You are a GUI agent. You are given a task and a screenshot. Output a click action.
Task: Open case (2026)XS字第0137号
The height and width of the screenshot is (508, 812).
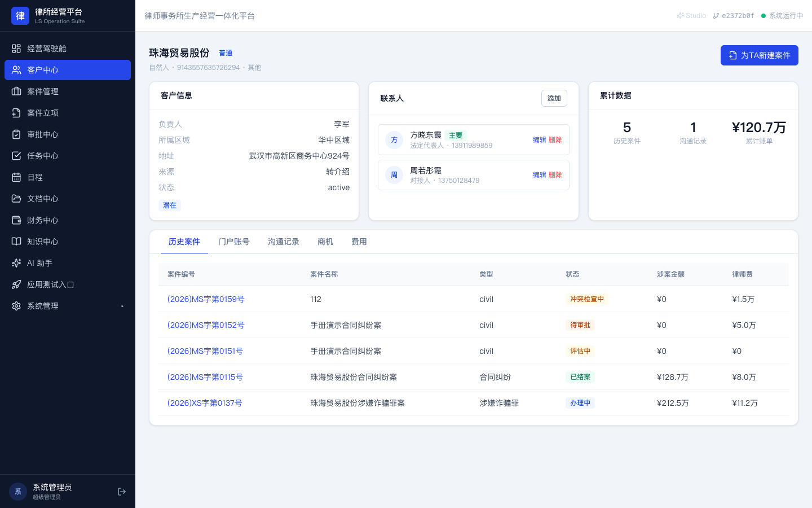[x=205, y=403]
